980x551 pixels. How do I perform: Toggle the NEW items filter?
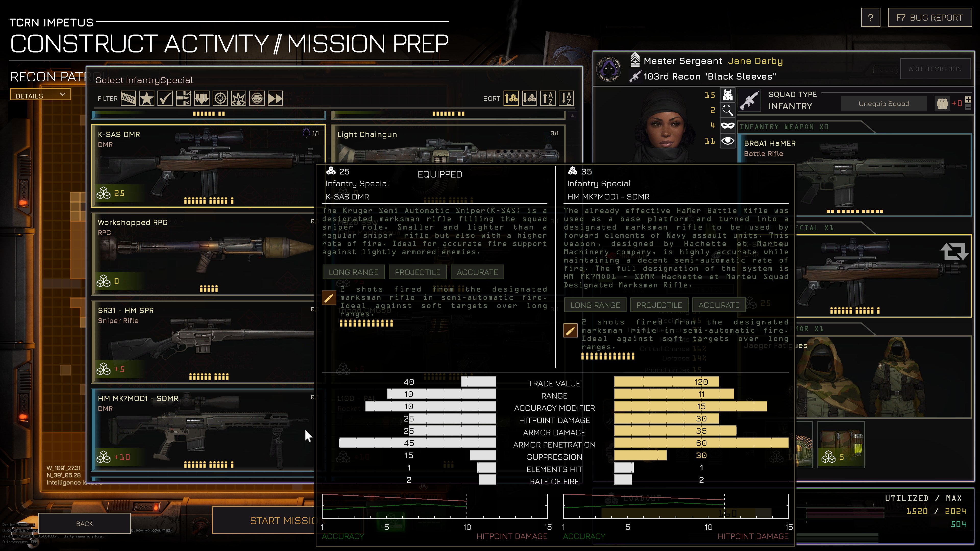point(128,98)
